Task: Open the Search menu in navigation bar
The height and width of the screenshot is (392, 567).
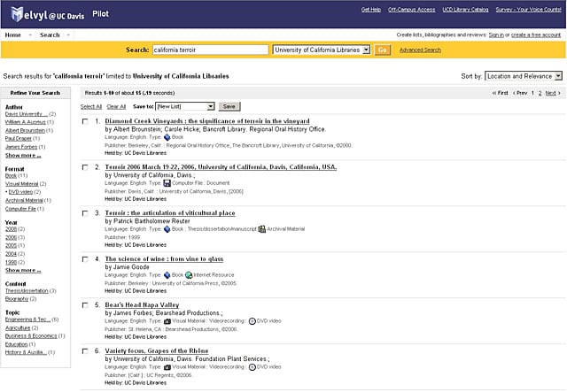Action: click(x=51, y=35)
